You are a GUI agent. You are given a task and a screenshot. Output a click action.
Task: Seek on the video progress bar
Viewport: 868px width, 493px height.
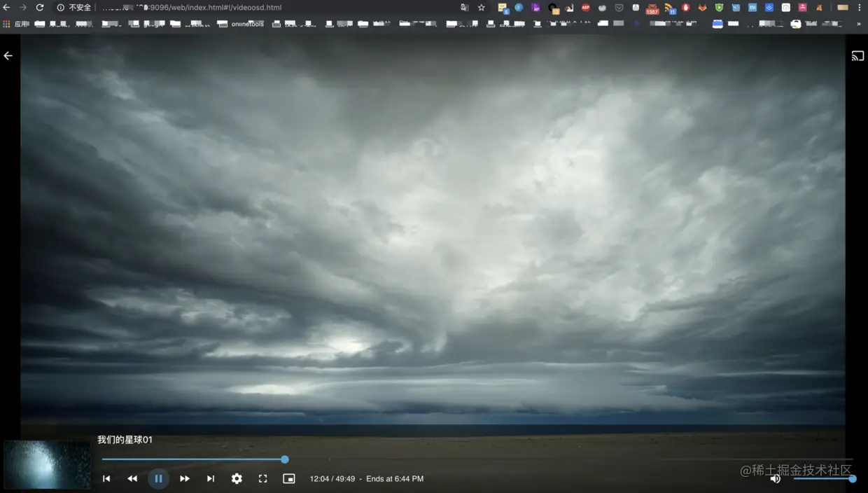(x=477, y=459)
